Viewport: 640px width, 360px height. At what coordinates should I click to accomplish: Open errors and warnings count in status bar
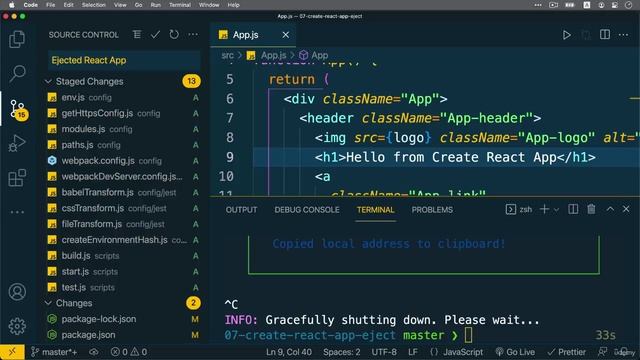[129, 352]
